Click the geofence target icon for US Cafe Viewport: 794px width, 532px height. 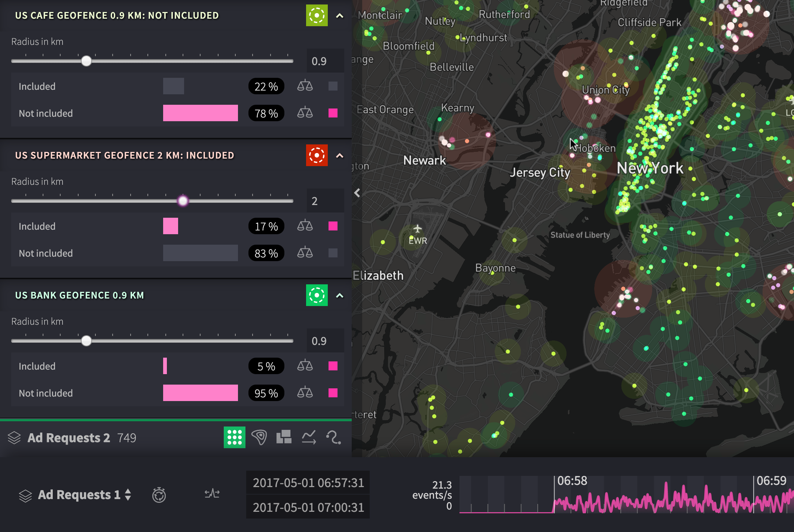[317, 15]
